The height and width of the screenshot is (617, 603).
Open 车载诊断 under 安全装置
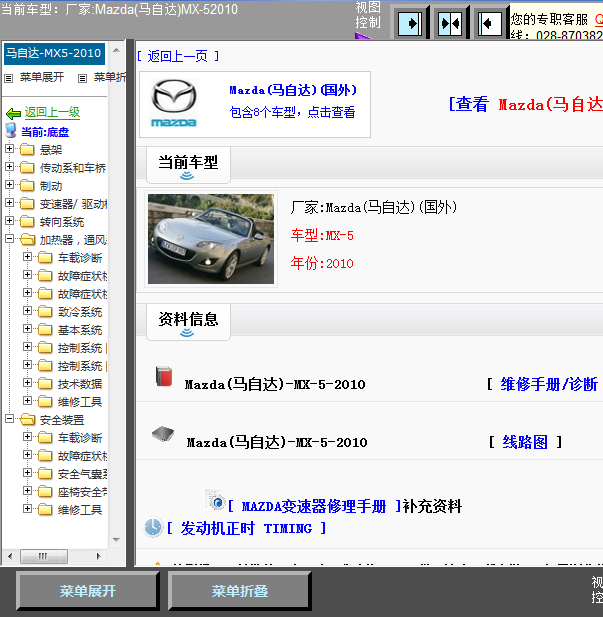(x=80, y=438)
